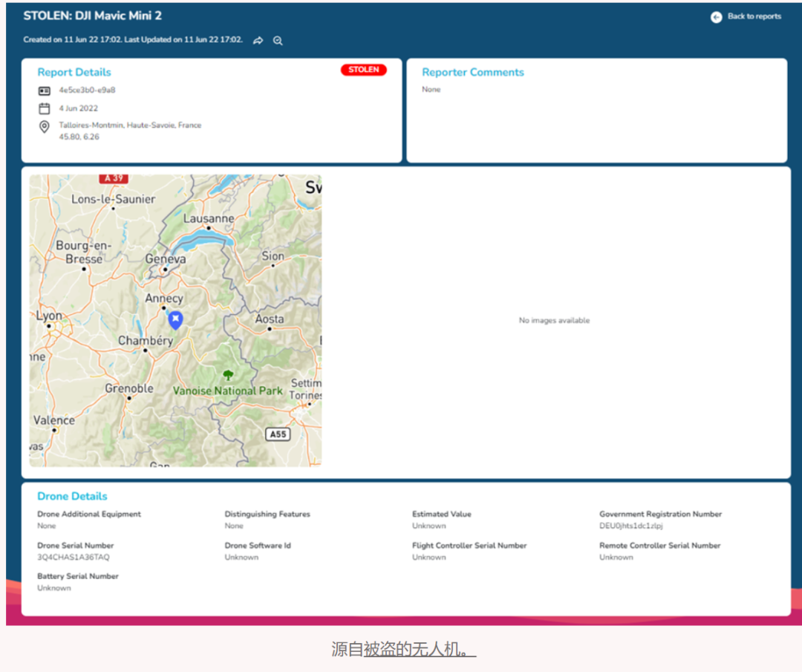The height and width of the screenshot is (672, 802).
Task: Click the Drone Details heading
Action: click(72, 496)
